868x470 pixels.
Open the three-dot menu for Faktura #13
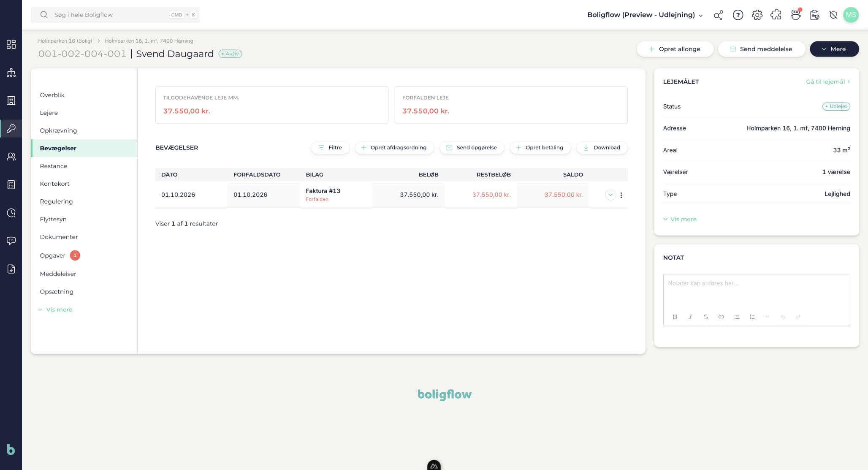[621, 195]
